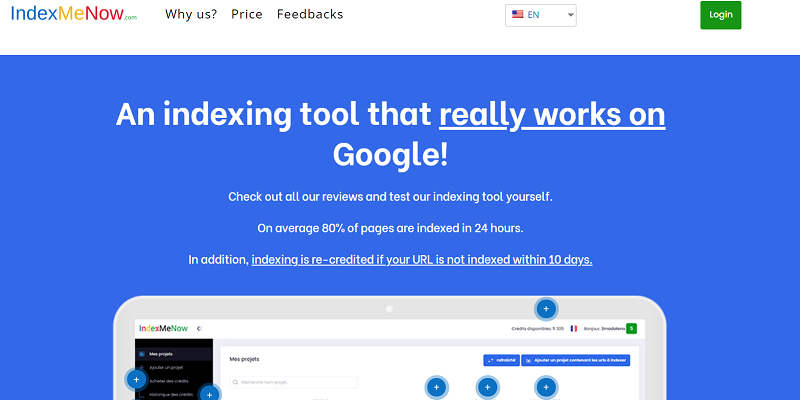Click the underlined "really works on" heading text

pyautogui.click(x=552, y=114)
